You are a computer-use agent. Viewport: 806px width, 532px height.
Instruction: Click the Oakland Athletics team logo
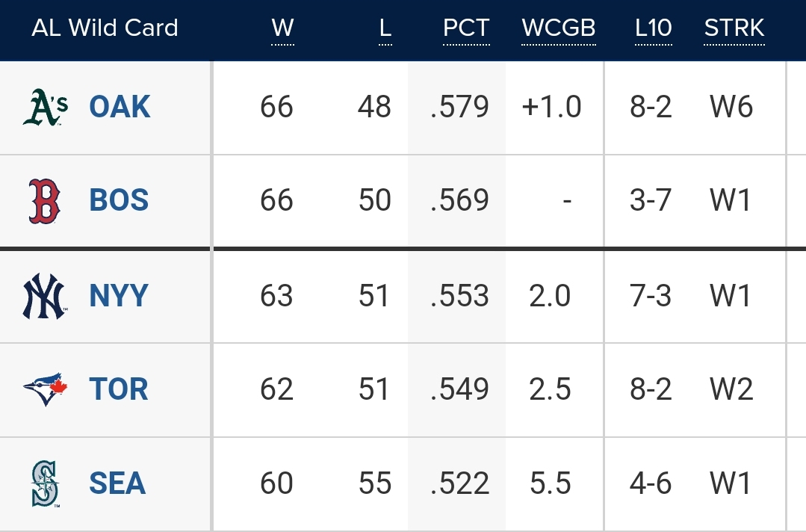(45, 107)
